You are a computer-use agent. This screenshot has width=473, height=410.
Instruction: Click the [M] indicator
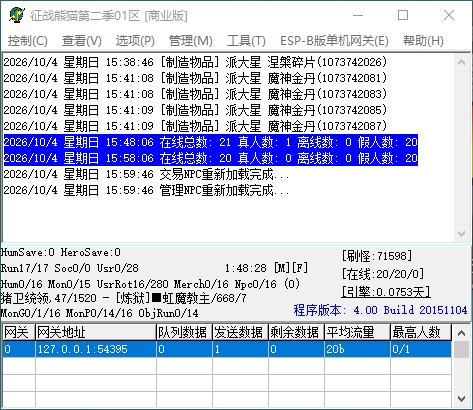[x=281, y=268]
